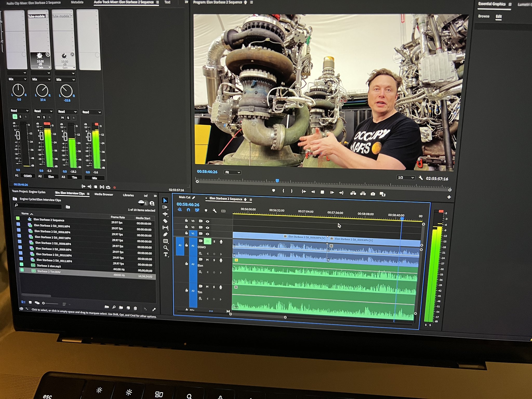Switch to the Text panel tab

pyautogui.click(x=168, y=2)
